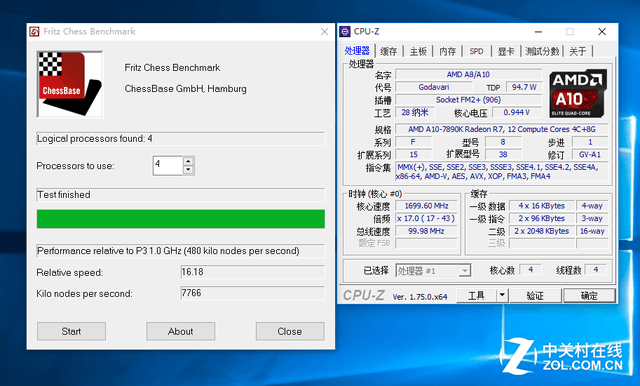This screenshot has height=386, width=640.
Task: Switch to the 缓存 tab in CPU-Z
Action: pos(389,51)
